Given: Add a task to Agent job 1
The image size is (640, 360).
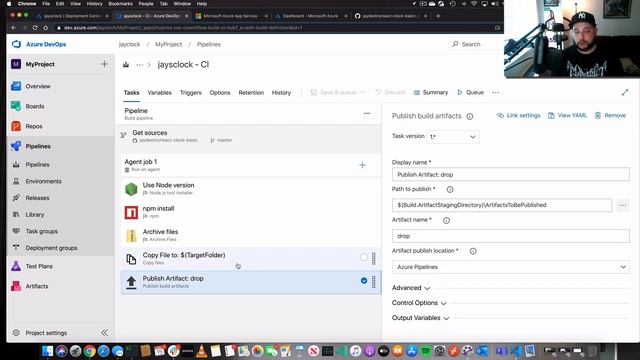Looking at the screenshot, I should point(362,165).
